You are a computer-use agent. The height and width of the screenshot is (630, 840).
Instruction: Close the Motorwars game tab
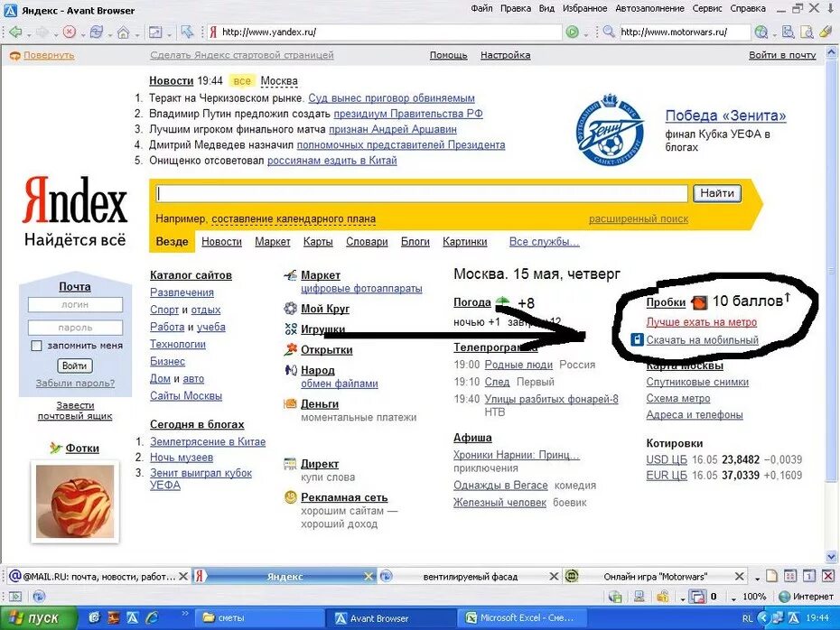(739, 577)
